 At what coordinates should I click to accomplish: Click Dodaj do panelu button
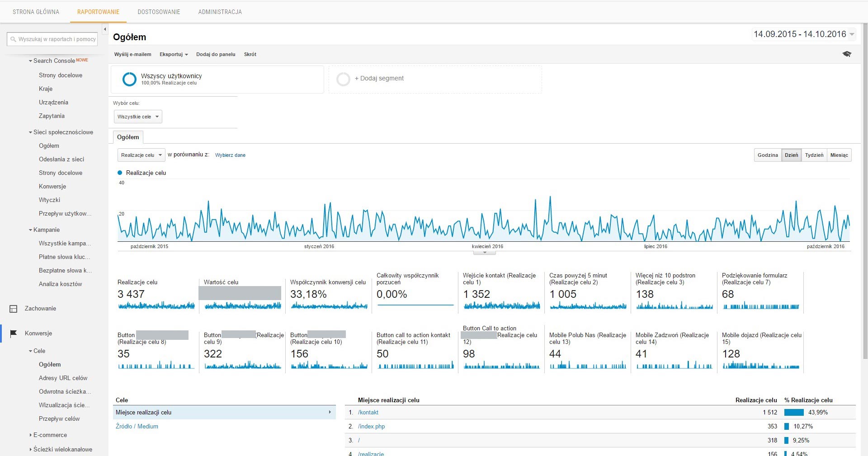pos(216,54)
